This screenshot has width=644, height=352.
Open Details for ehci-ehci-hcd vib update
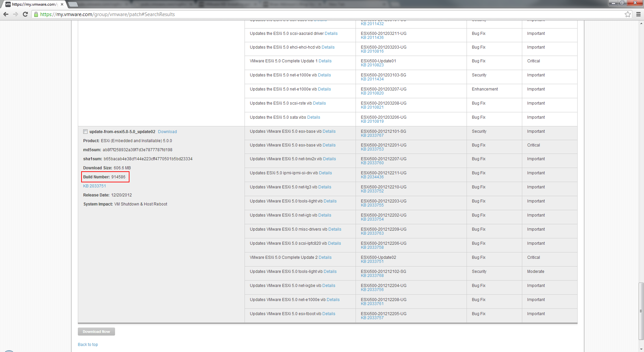pyautogui.click(x=328, y=47)
